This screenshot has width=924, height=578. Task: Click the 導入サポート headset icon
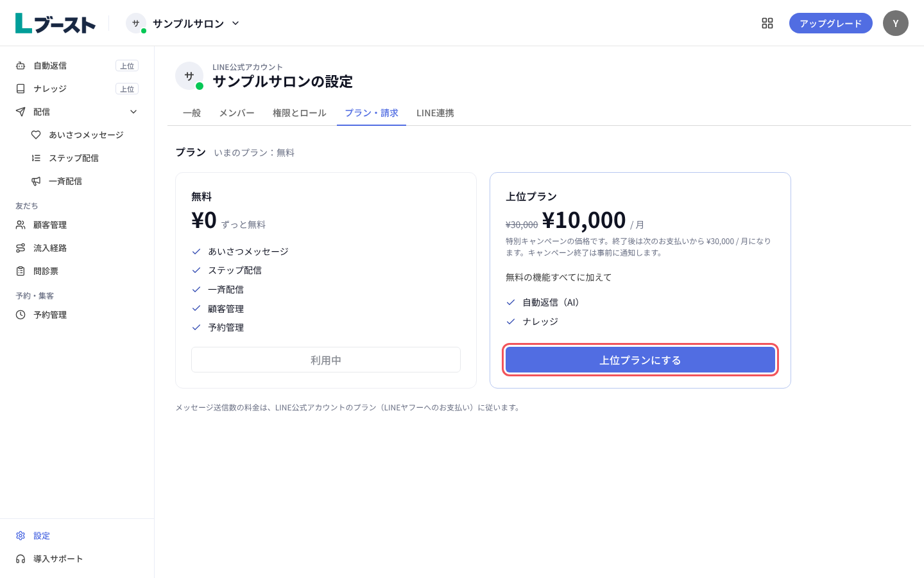click(x=21, y=559)
